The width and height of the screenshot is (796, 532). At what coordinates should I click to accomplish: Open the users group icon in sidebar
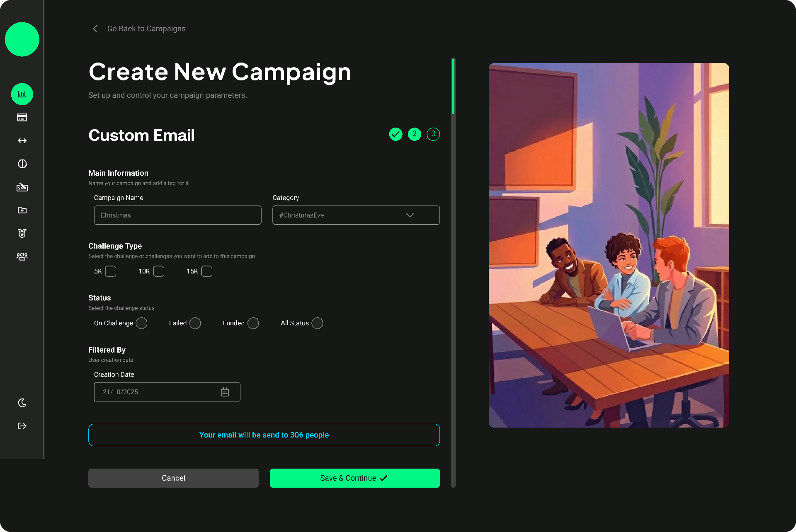(x=22, y=257)
